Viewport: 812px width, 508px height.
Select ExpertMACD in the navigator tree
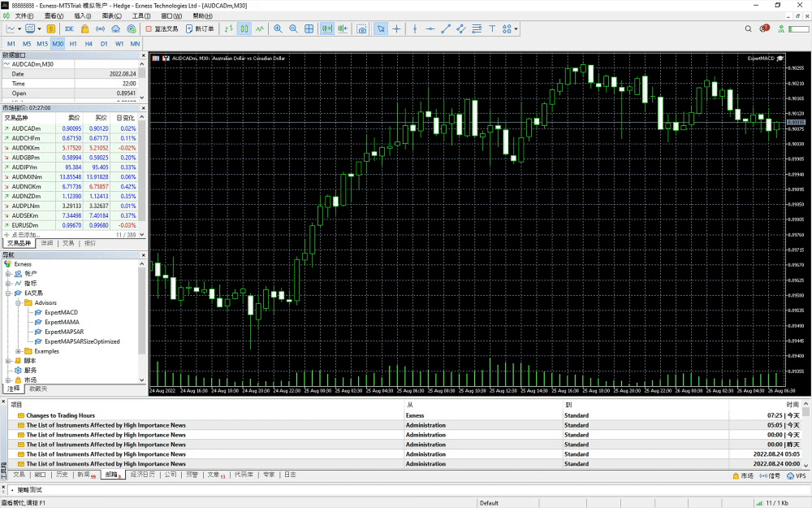click(61, 312)
